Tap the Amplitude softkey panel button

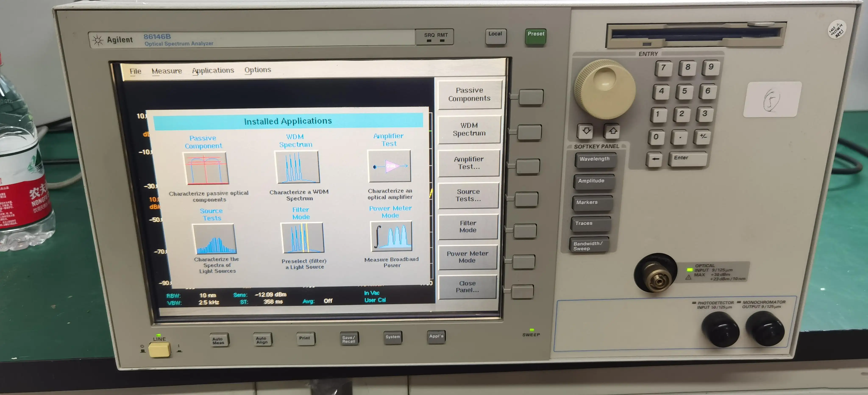593,182
